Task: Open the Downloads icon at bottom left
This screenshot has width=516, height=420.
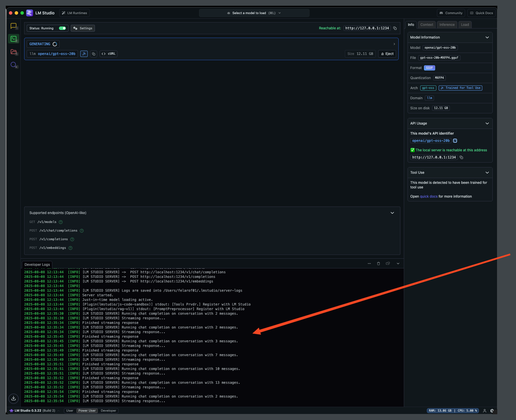Action: click(14, 399)
